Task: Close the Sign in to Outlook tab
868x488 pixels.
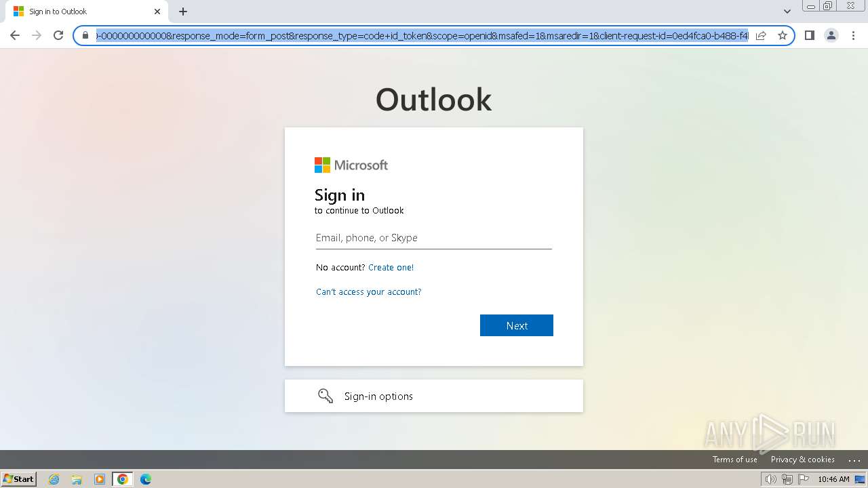Action: [157, 12]
